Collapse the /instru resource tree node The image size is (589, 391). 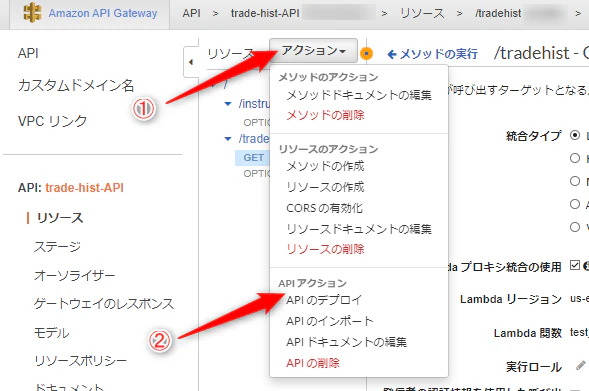coord(228,104)
